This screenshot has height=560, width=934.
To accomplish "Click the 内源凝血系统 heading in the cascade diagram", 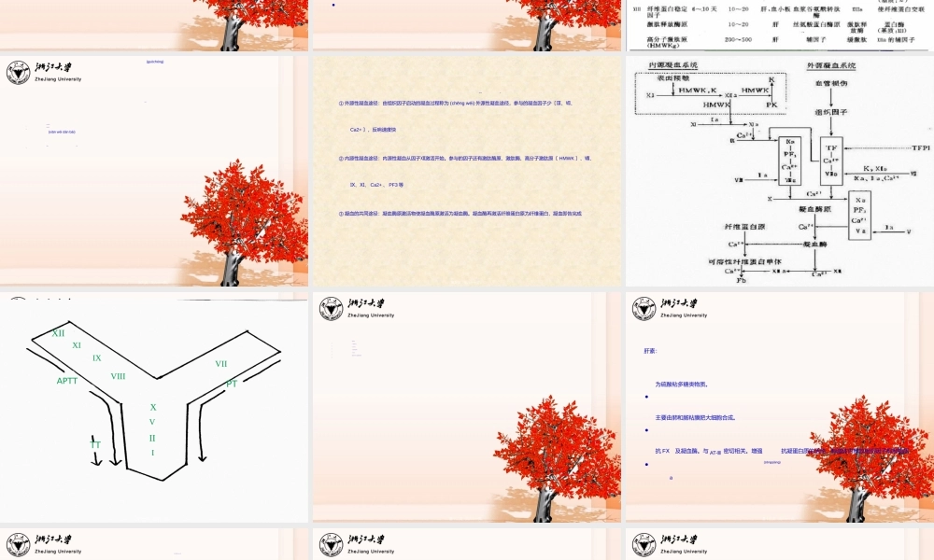I will pos(673,65).
